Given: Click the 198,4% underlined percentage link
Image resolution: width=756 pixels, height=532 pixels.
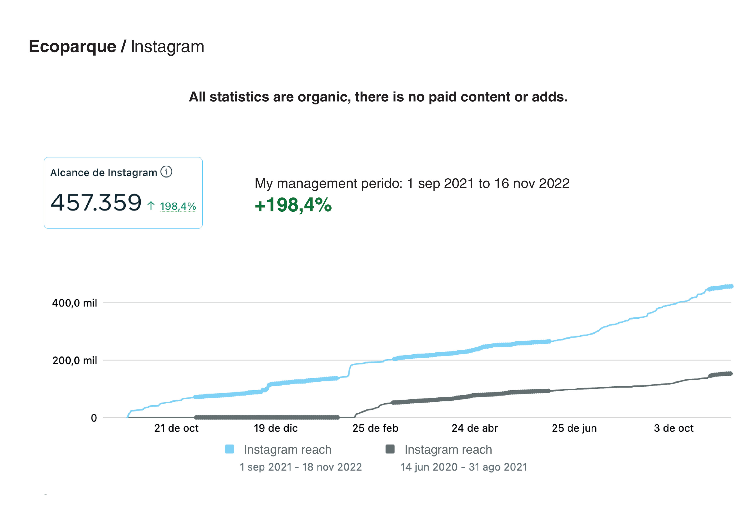Looking at the screenshot, I should click(178, 206).
